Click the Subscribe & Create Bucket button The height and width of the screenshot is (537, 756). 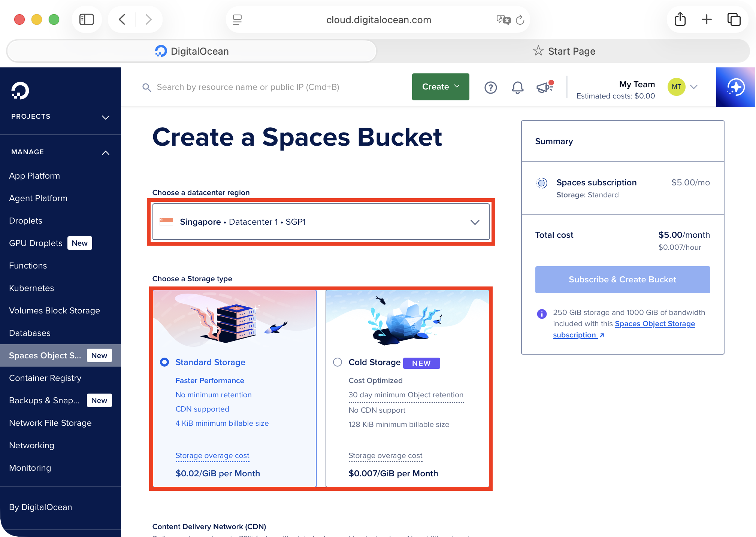tap(622, 280)
